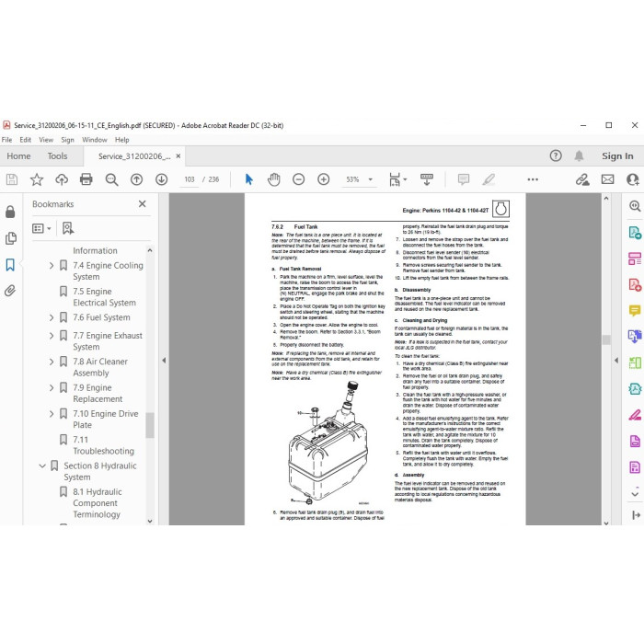Click the Save file icon
The image size is (644, 644).
coord(12,179)
